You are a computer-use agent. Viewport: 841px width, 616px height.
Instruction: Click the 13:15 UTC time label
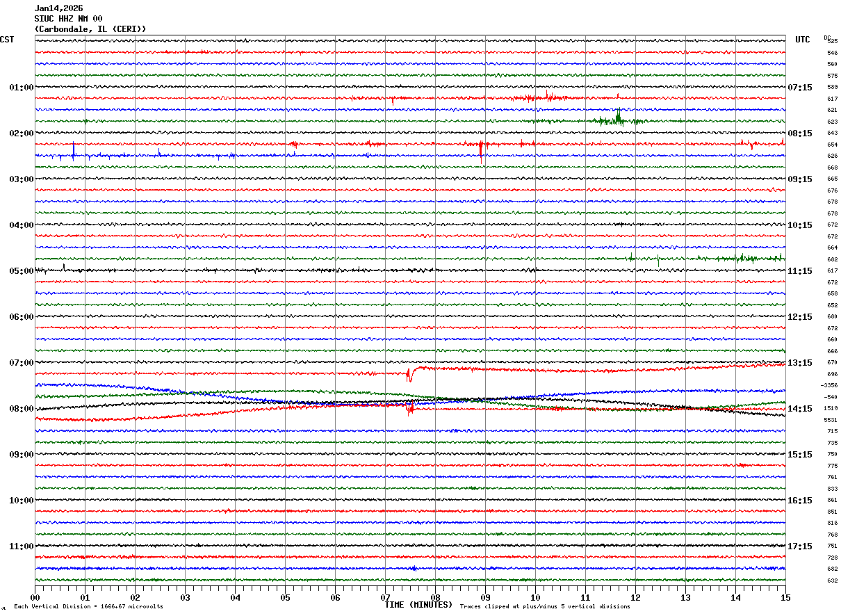800,363
